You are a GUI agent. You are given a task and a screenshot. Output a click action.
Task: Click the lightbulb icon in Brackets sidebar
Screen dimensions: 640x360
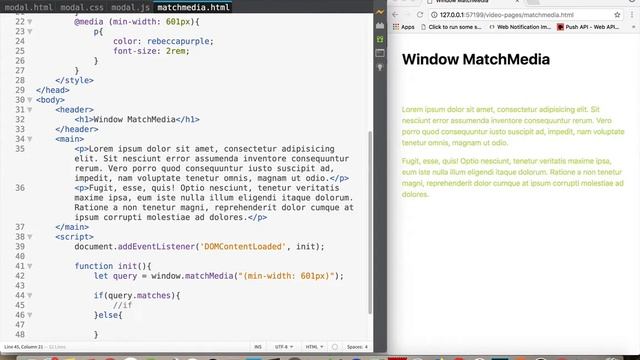coord(380,67)
